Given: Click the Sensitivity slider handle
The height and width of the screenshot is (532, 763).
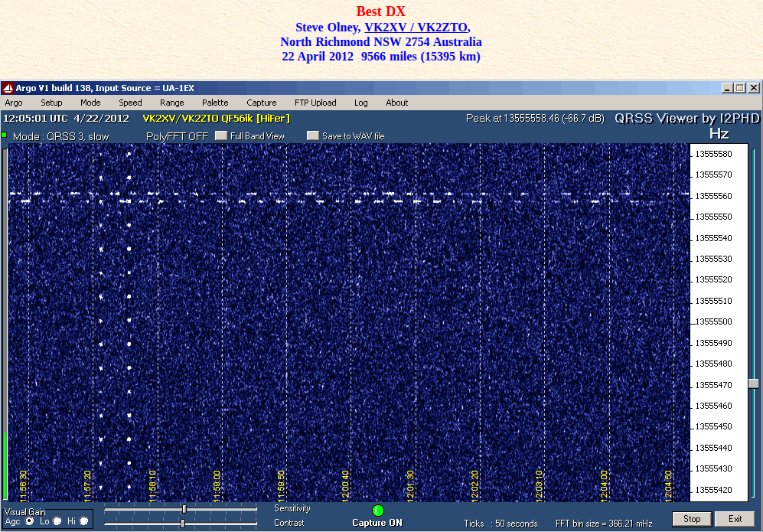Looking at the screenshot, I should pos(184,509).
